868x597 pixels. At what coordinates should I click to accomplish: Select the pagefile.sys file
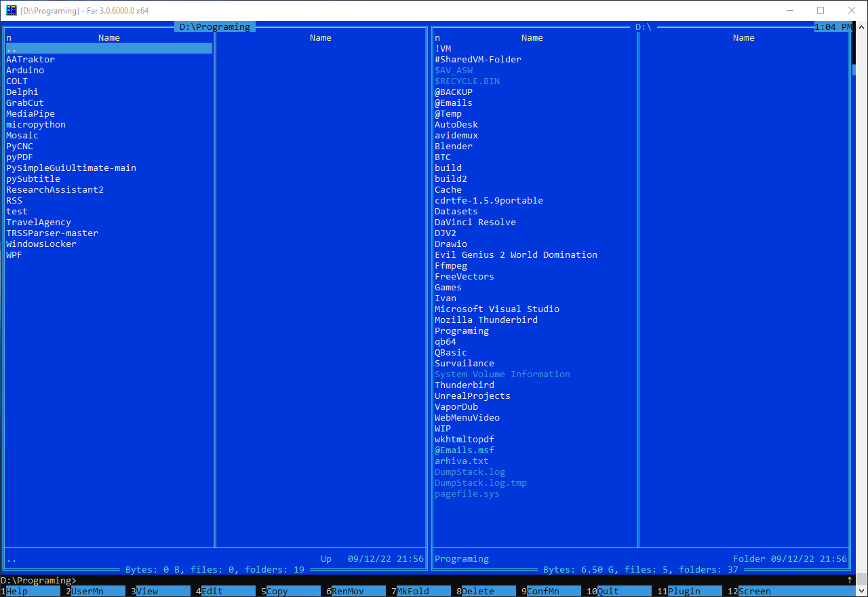coord(467,493)
